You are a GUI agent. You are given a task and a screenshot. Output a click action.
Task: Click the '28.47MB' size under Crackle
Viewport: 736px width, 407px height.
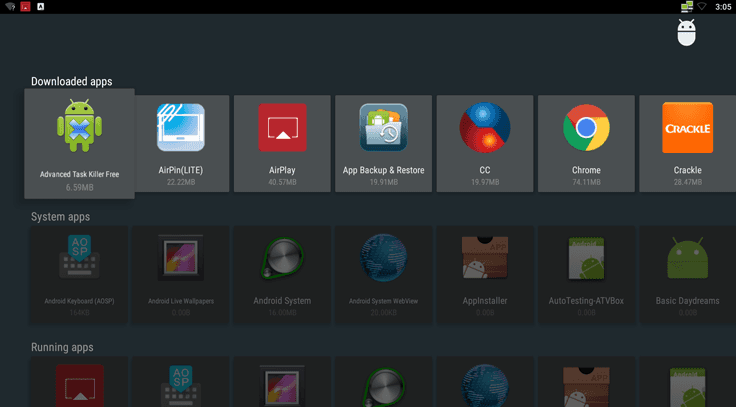point(688,182)
